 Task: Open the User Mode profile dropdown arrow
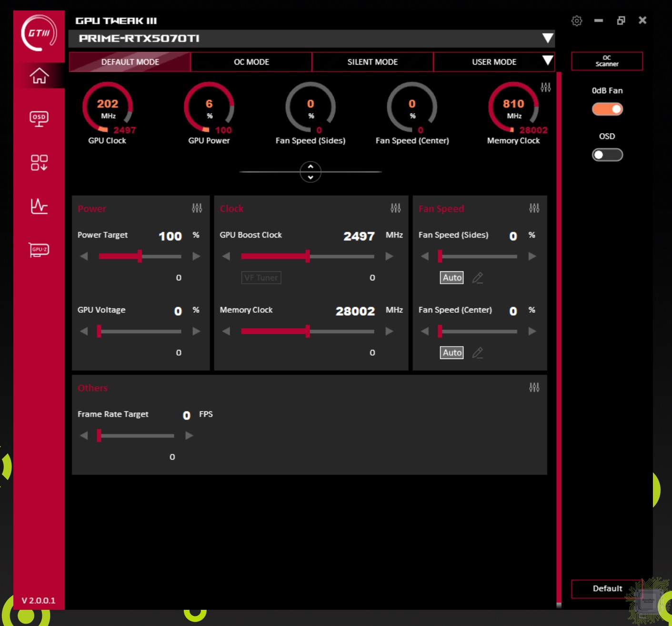548,60
